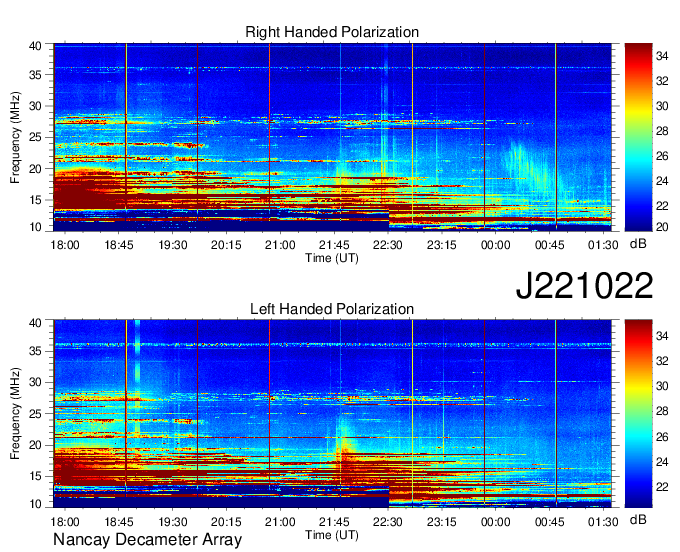
Task: Click the right-handed plot's dB colorbar
Action: [638, 137]
